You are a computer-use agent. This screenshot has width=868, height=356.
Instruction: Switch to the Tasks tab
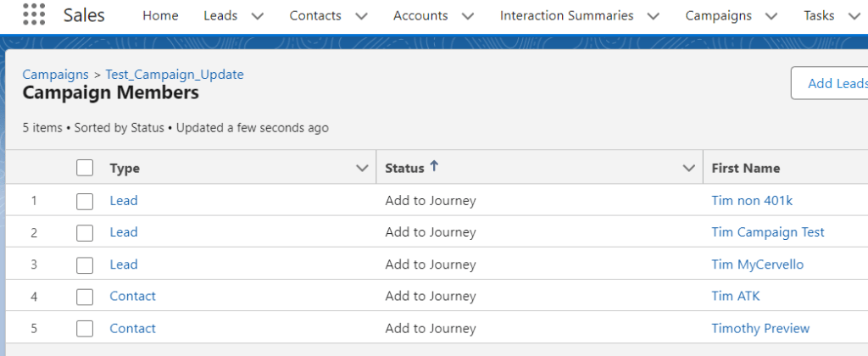[x=819, y=15]
